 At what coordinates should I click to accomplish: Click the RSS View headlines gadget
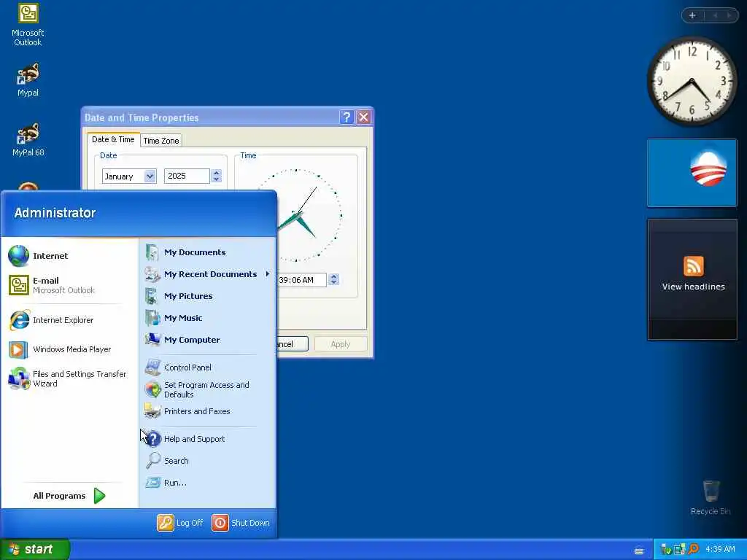692,279
